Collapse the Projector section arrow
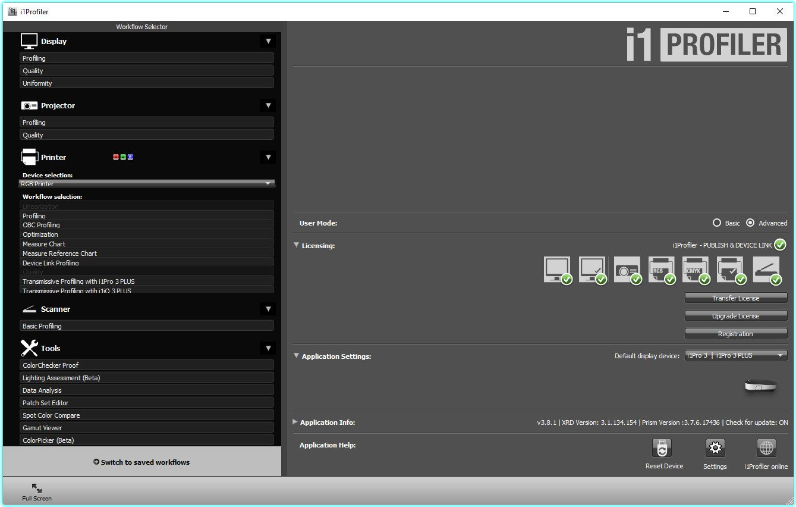The height and width of the screenshot is (507, 796). [268, 106]
